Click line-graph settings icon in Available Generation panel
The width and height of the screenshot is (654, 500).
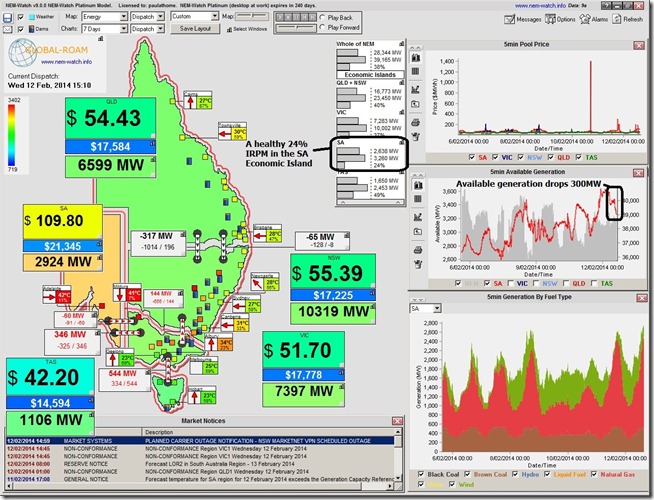pyautogui.click(x=418, y=217)
